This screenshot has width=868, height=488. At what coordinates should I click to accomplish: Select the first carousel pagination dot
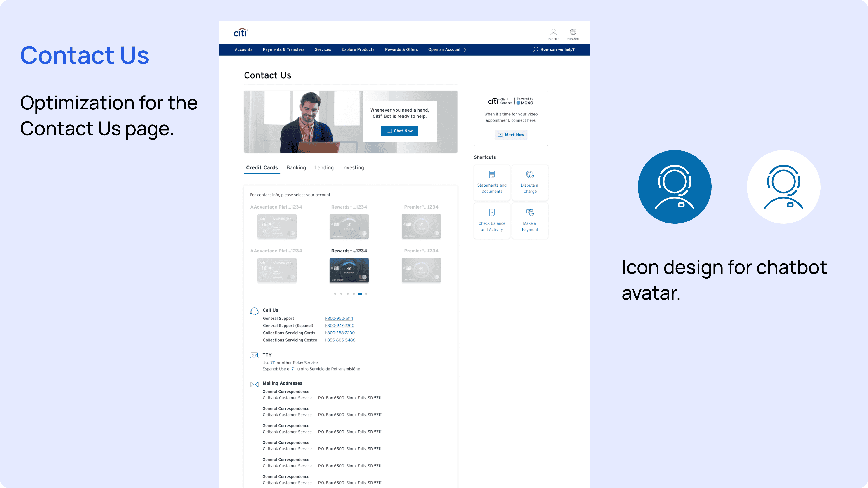(335, 294)
